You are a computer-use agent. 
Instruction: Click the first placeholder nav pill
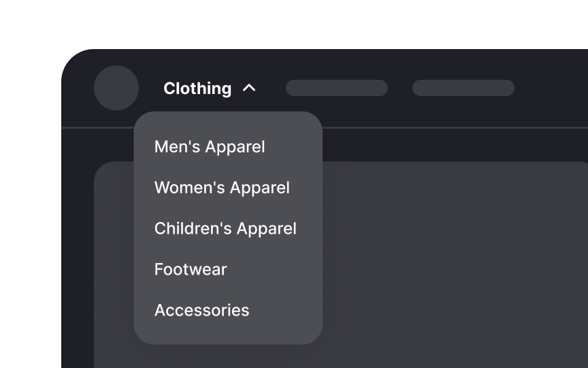337,88
